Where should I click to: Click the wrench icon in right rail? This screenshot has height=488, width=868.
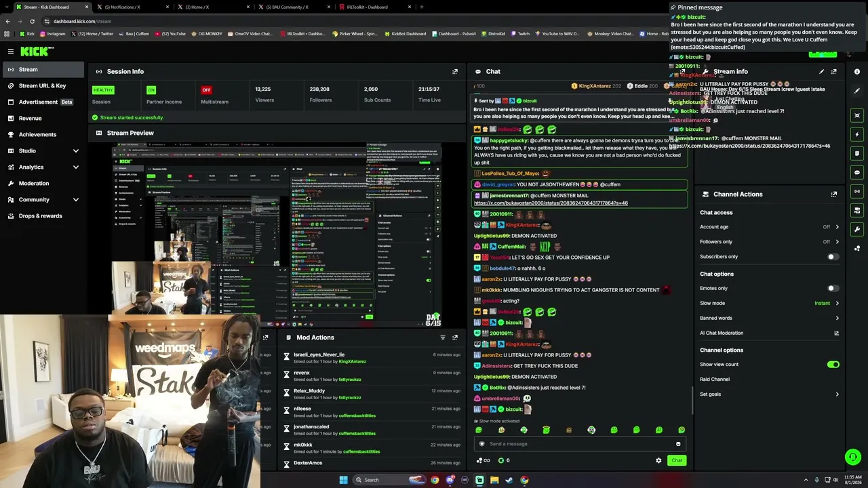(x=857, y=229)
